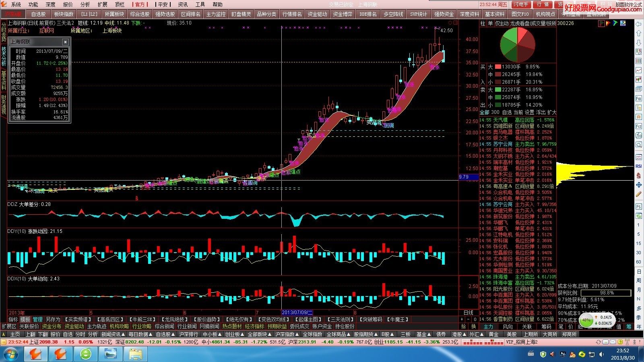Click the 闪电手 button
This screenshot has height=362, width=644.
[x=520, y=4]
